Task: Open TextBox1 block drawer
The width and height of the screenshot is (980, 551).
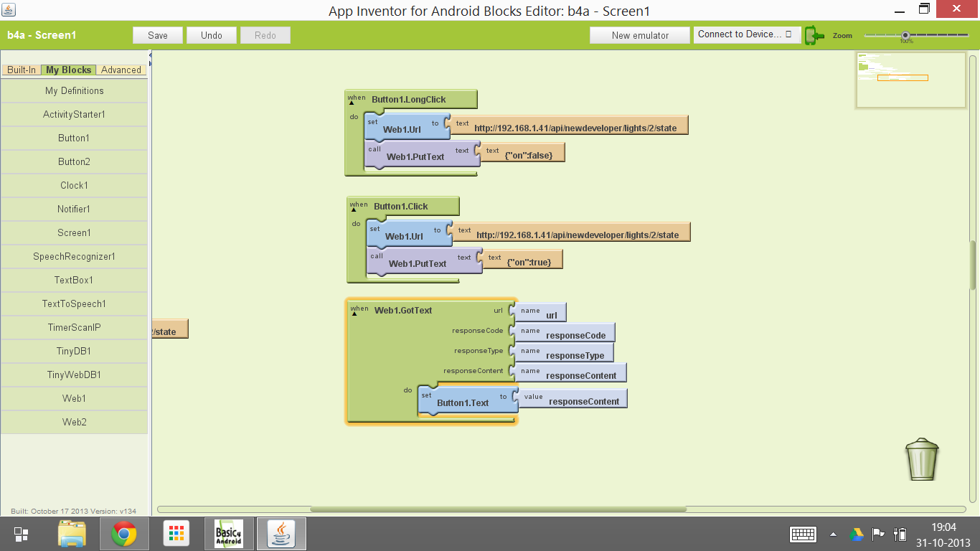Action: click(74, 281)
